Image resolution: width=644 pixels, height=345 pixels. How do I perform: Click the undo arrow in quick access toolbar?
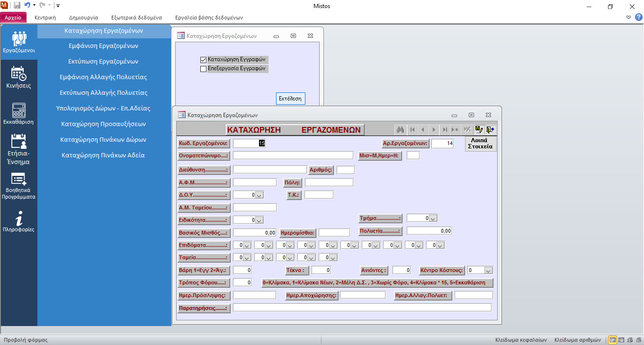pyautogui.click(x=27, y=6)
